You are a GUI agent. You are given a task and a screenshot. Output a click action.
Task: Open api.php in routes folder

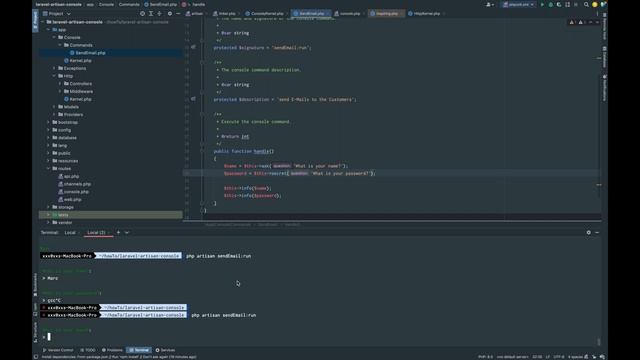[71, 176]
